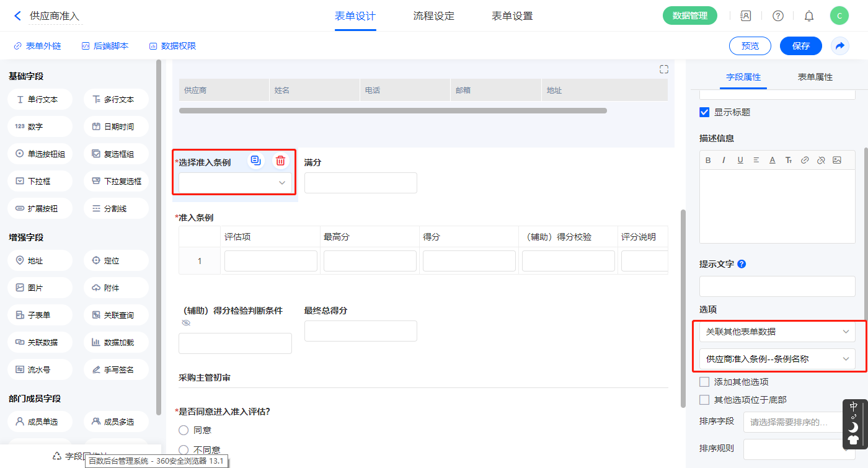Expand the subform with fullscreen icon
This screenshot has height=468, width=868.
pos(664,69)
